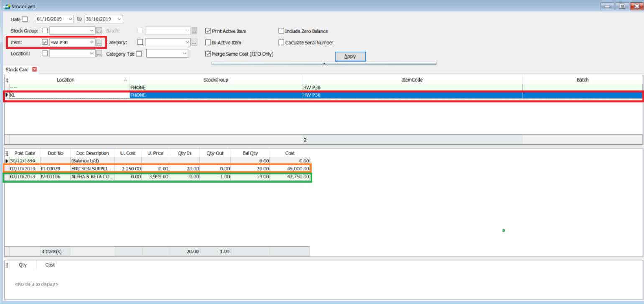Image resolution: width=644 pixels, height=304 pixels.
Task: Open the start date 01/10/2019 dropdown
Action: pos(69,19)
